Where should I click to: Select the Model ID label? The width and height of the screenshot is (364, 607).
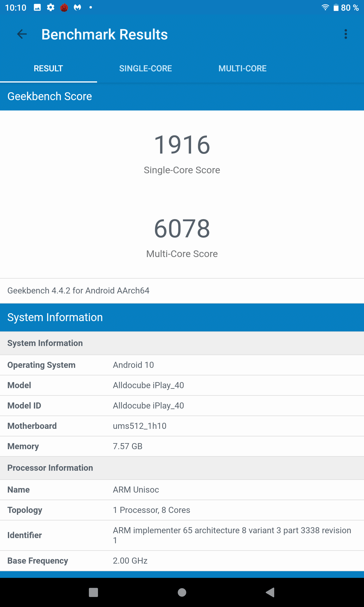(24, 406)
